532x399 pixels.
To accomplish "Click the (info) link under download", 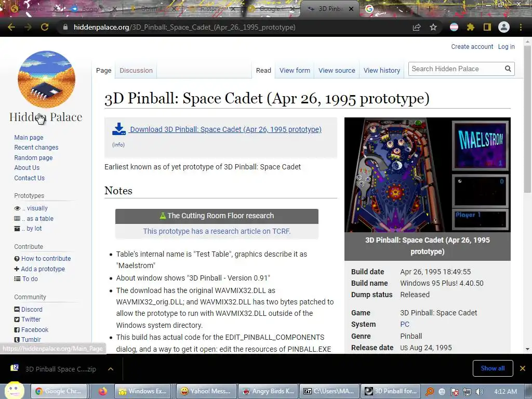I will (x=118, y=144).
